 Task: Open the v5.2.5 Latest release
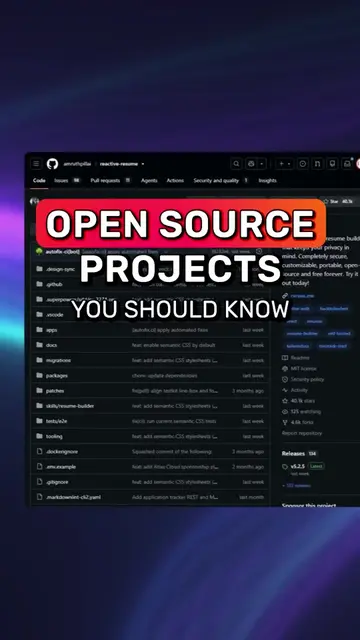click(x=307, y=466)
